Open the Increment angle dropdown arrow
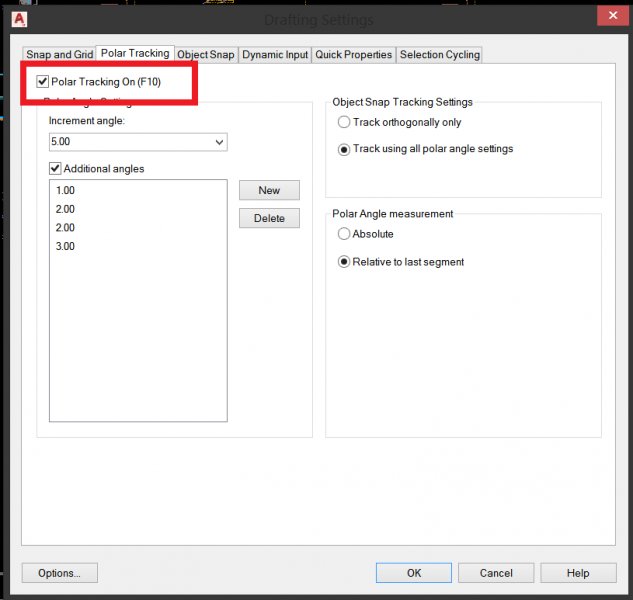This screenshot has width=633, height=600. click(219, 142)
